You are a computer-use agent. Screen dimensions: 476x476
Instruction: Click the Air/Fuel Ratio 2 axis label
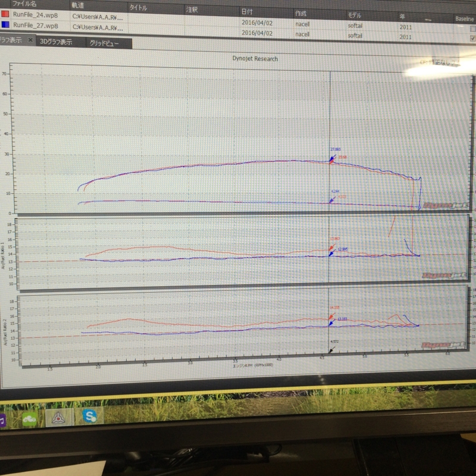coord(5,332)
